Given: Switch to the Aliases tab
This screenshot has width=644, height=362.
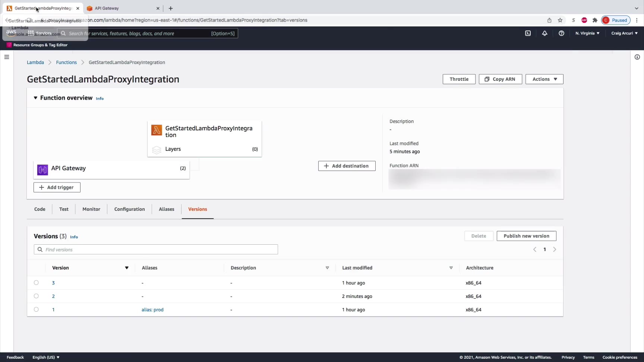Looking at the screenshot, I should (x=166, y=209).
